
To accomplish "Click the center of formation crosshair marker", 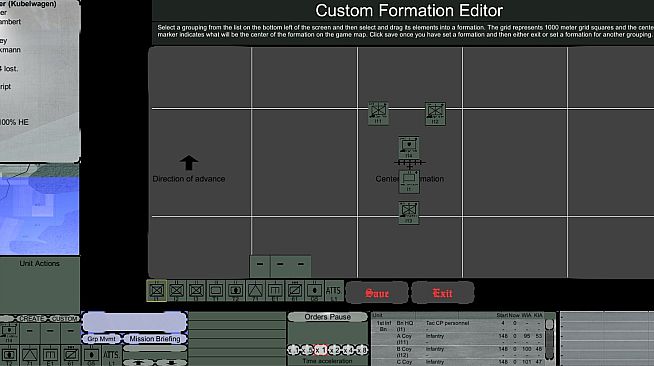I will [410, 163].
